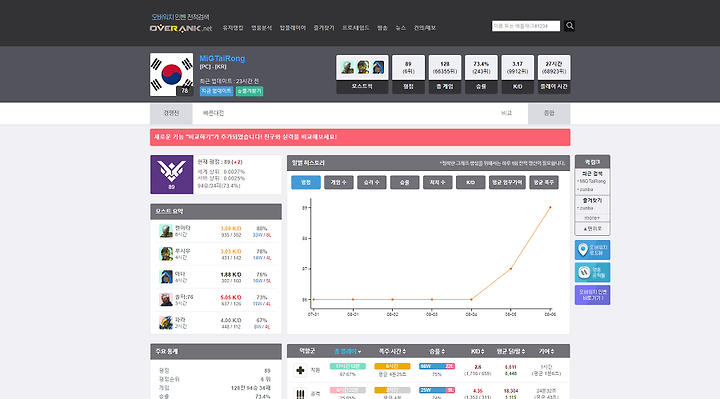Viewport: 720px width, 399px height.
Task: Click the scroll-to-top button in sidebar
Action: 592,229
